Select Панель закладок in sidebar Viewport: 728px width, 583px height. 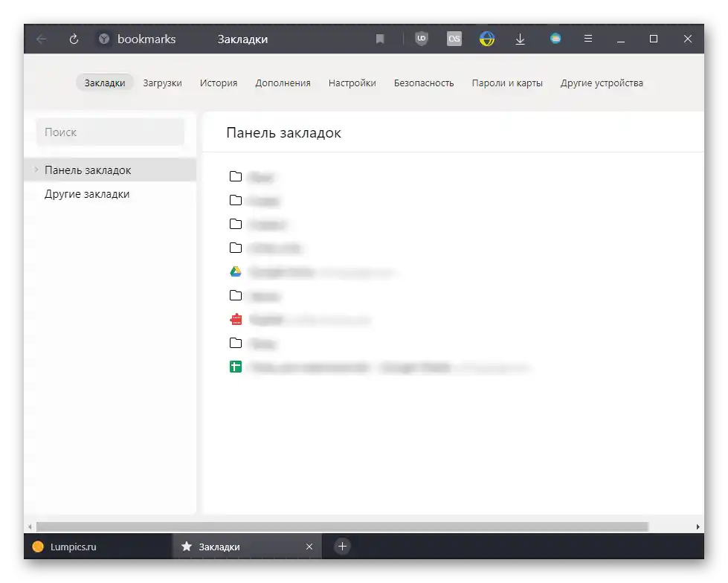110,170
